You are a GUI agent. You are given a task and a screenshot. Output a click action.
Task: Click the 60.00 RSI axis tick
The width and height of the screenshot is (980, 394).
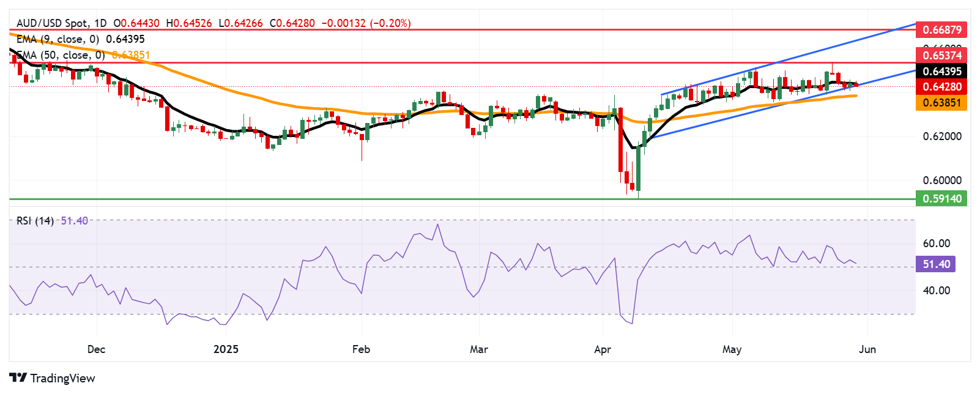pos(936,243)
